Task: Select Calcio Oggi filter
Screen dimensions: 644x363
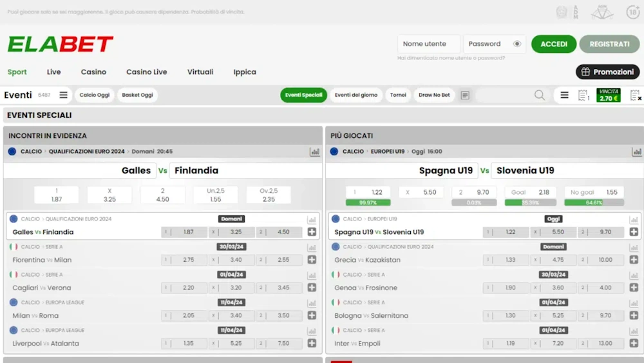Action: tap(95, 95)
